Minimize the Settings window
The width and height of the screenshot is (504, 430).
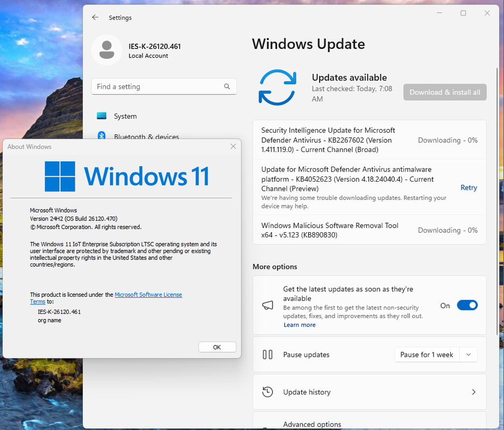tap(440, 13)
